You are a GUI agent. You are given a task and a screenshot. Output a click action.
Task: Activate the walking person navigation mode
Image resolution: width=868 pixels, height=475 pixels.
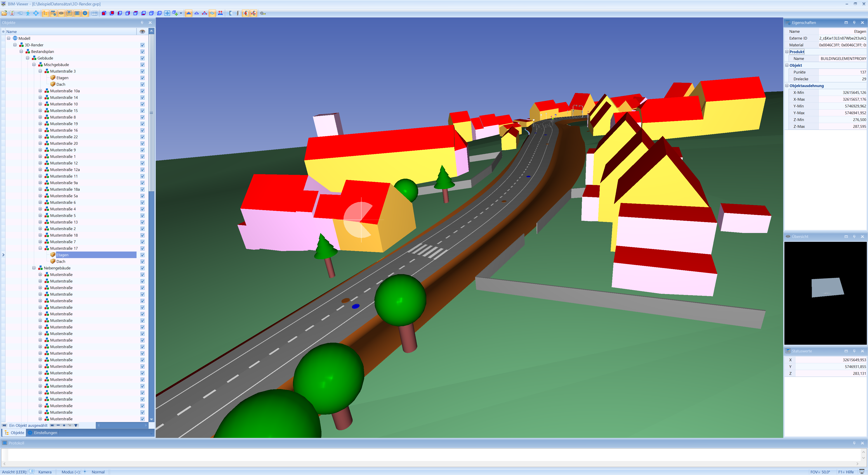tap(28, 13)
